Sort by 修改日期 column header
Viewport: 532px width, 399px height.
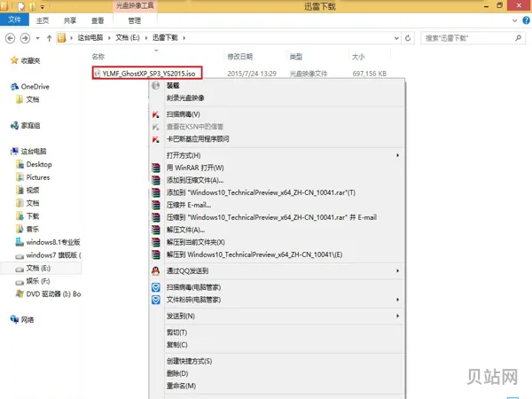240,57
